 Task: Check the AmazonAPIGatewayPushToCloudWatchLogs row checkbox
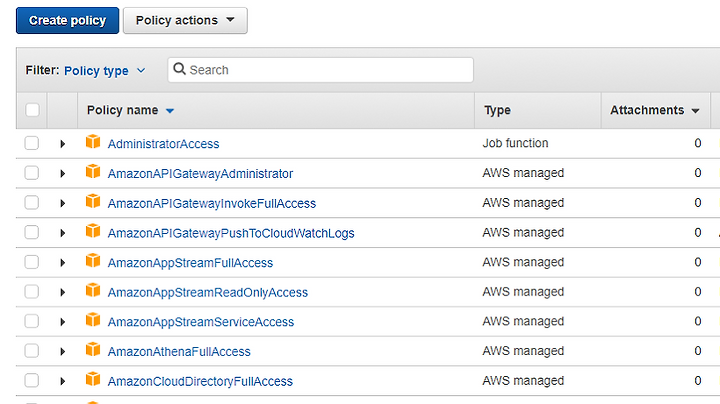pyautogui.click(x=32, y=232)
